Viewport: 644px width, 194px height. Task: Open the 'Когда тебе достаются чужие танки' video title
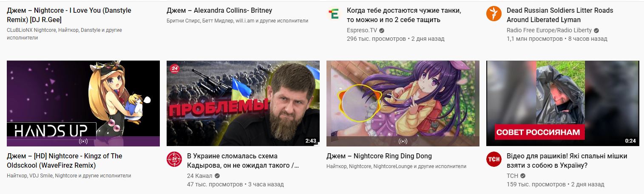404,15
